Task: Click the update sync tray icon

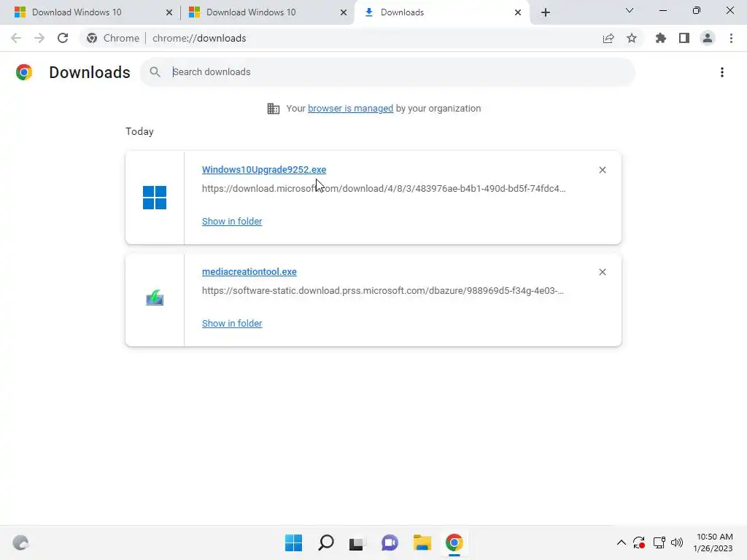Action: click(639, 542)
